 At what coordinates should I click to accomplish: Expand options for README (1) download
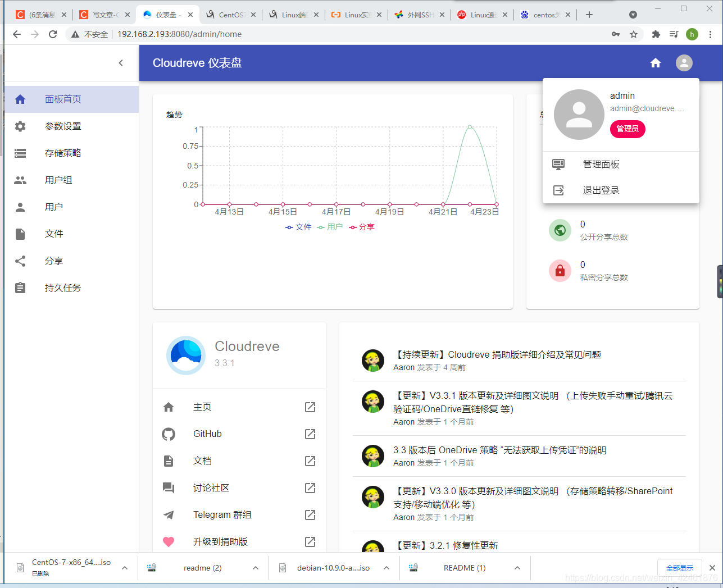[517, 568]
